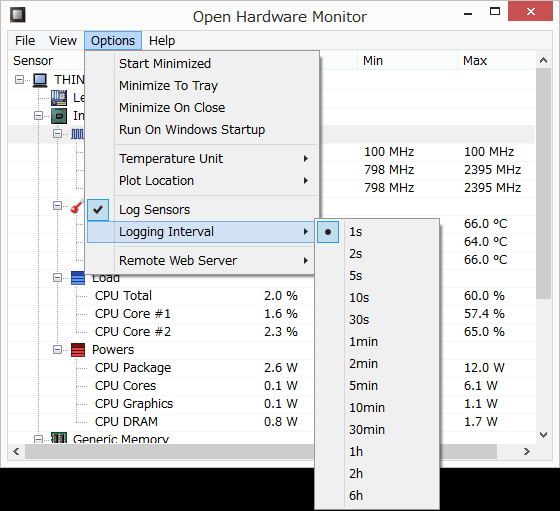This screenshot has height=511, width=560.
Task: Click the Generic Memory chip icon
Action: (x=59, y=437)
